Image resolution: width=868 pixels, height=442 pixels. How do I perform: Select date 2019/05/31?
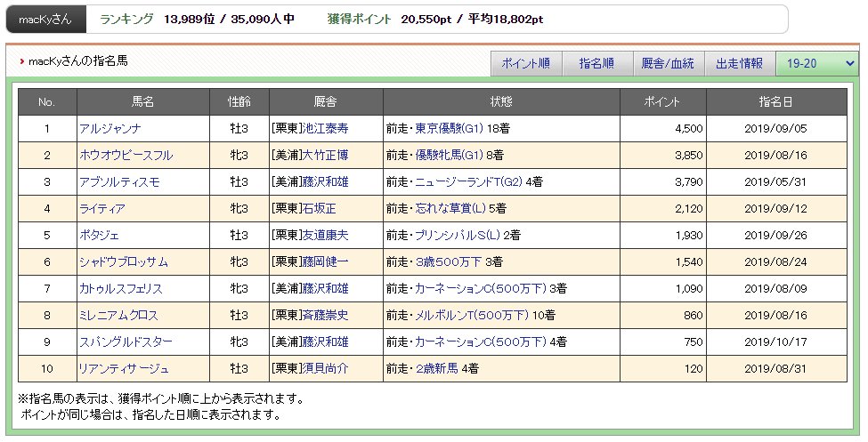point(775,182)
